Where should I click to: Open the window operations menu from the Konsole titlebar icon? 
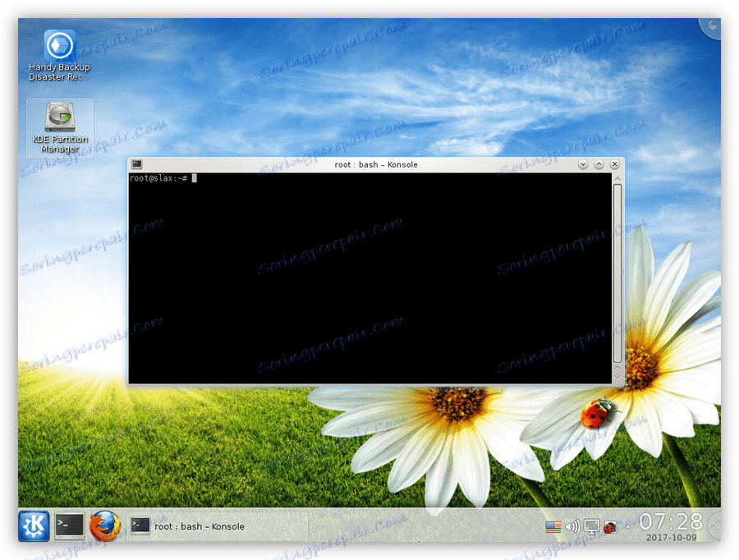coord(138,164)
